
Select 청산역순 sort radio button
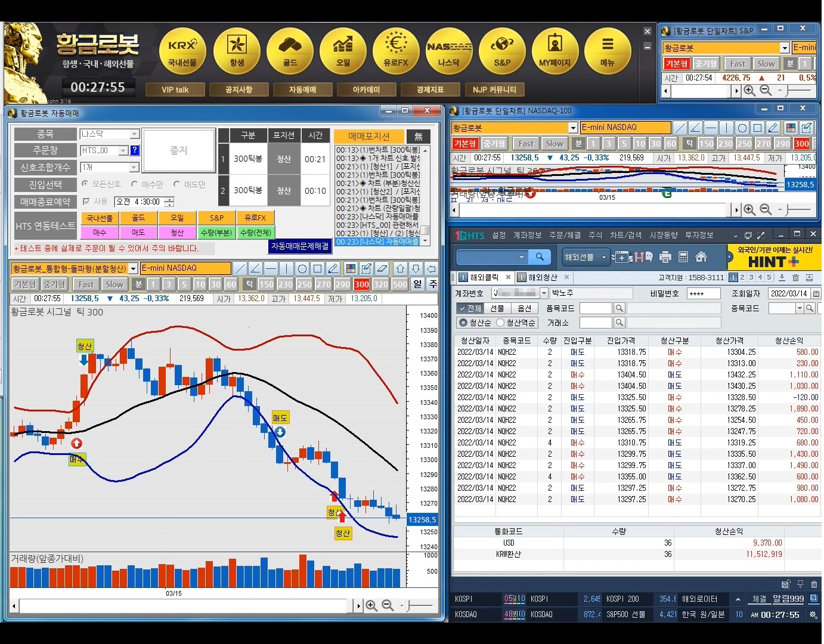(500, 323)
